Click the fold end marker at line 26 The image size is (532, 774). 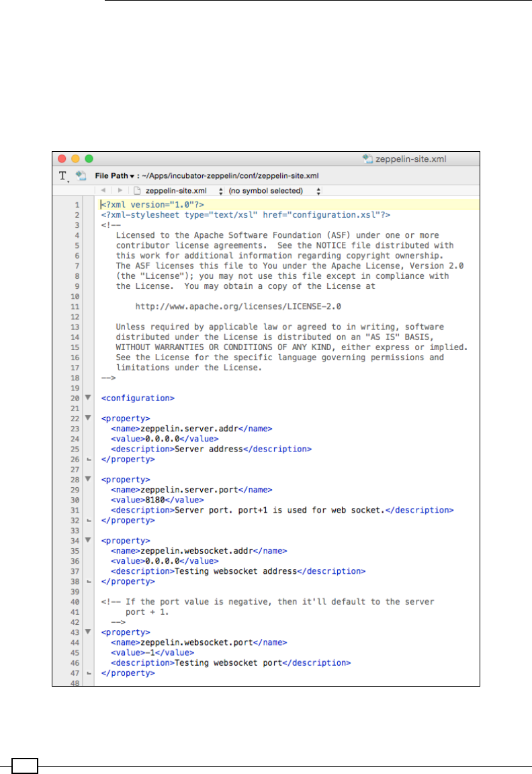89,459
